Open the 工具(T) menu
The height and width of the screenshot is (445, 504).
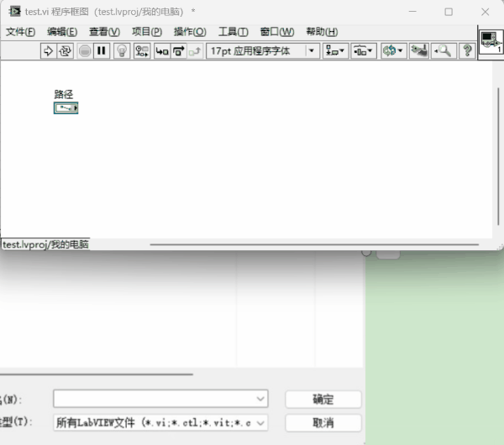(234, 32)
